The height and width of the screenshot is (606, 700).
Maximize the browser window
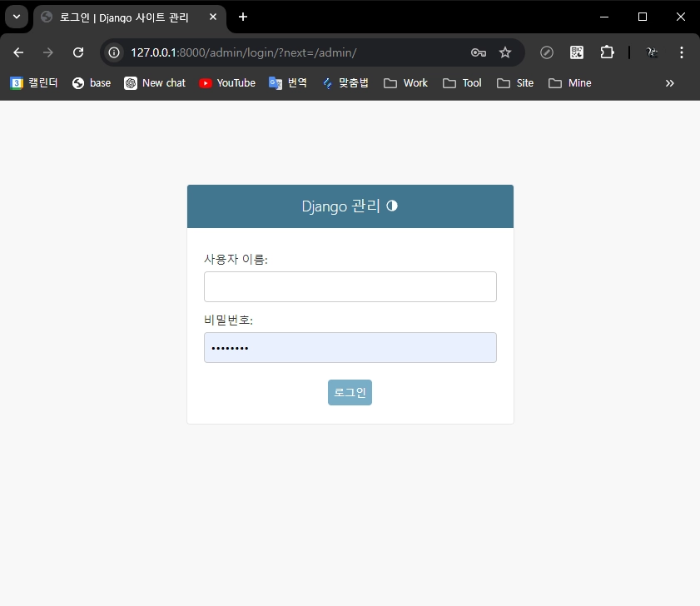(643, 17)
